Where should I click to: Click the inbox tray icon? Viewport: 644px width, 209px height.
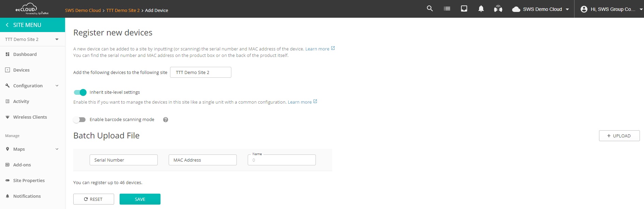[464, 9]
